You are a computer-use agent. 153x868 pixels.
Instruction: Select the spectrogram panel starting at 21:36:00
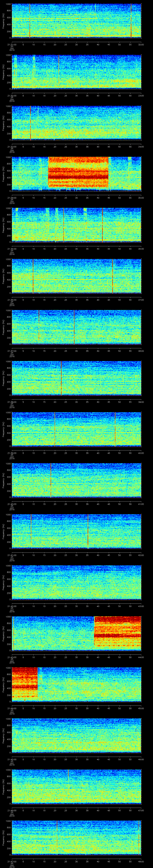pos(76,276)
